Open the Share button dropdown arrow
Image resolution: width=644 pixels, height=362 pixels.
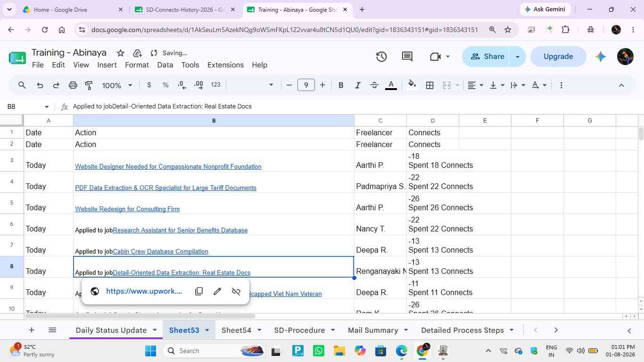(x=517, y=57)
